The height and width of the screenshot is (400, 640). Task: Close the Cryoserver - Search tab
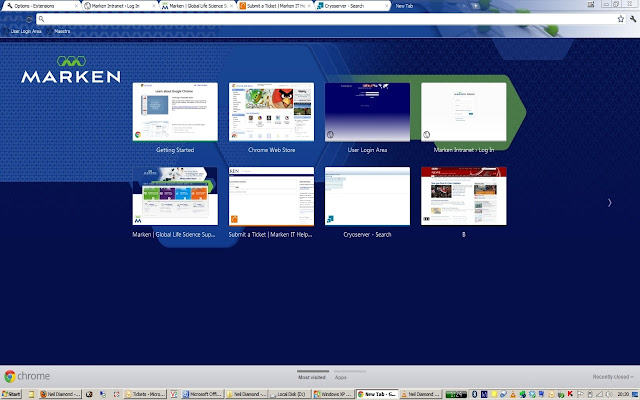[387, 6]
